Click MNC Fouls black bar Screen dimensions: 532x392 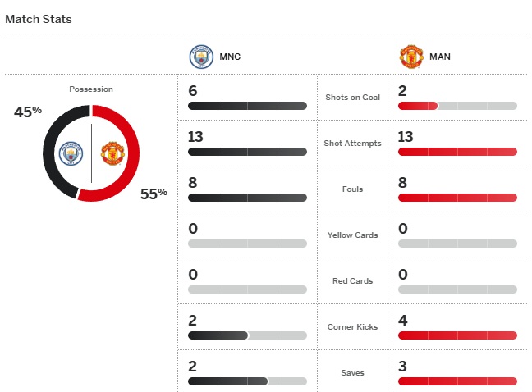coord(247,198)
